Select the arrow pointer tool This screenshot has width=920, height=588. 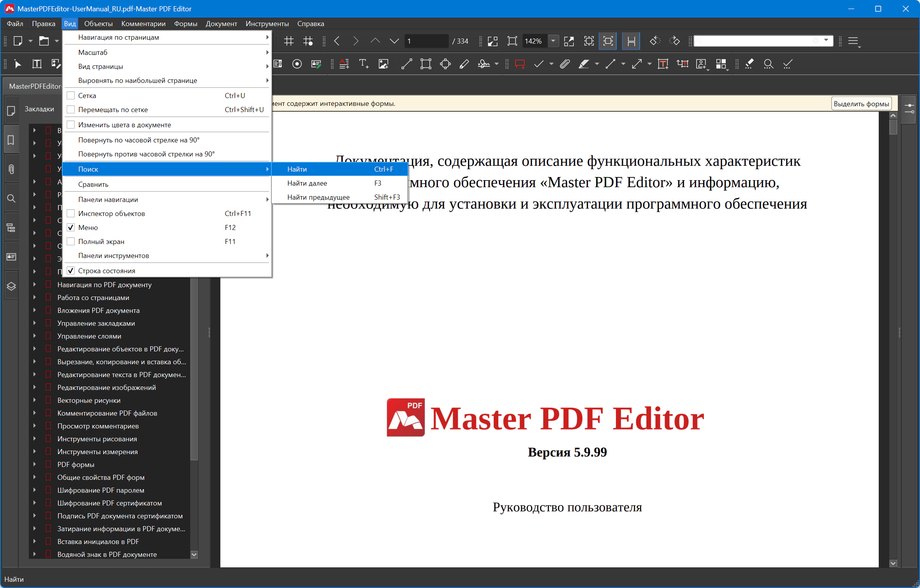(x=18, y=64)
